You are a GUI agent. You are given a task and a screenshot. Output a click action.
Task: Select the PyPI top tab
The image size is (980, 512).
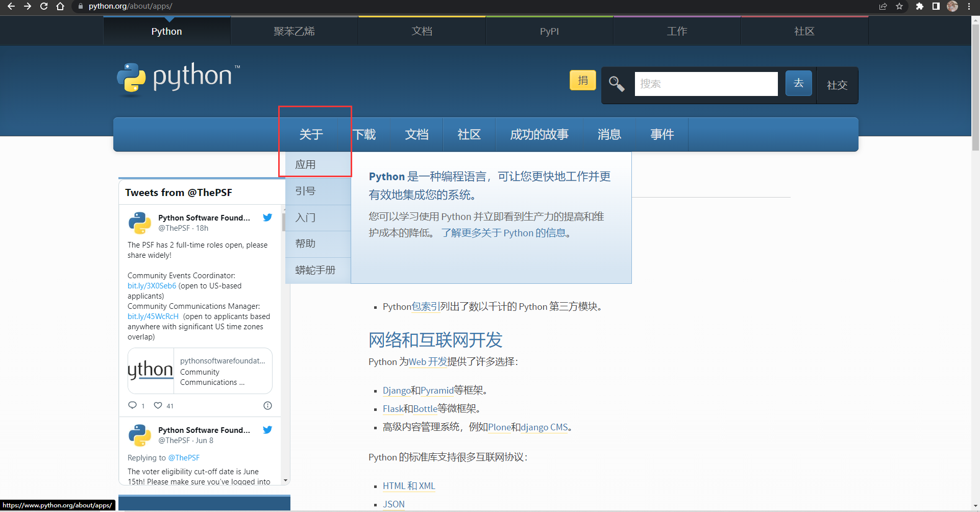[x=550, y=31]
